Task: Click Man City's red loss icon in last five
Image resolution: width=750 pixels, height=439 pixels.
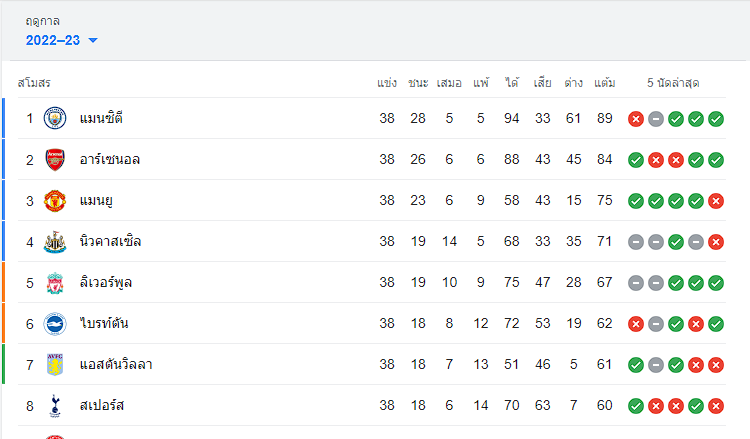Action: [636, 119]
